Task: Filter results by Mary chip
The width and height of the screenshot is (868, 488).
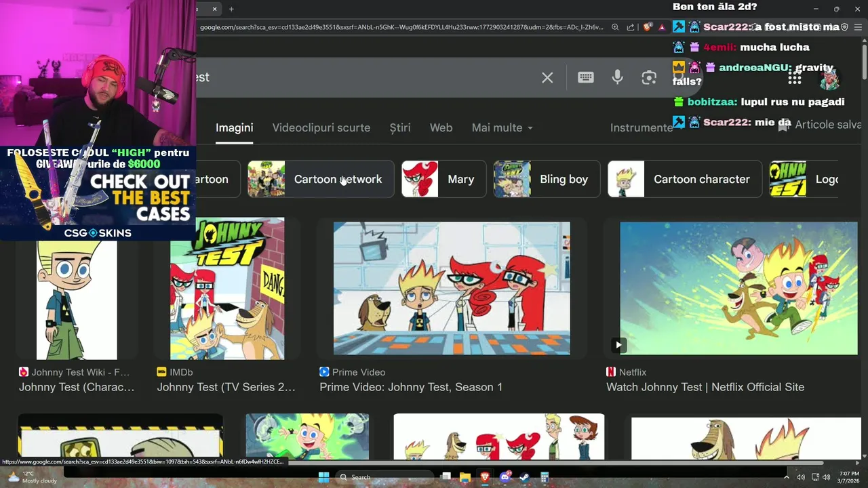Action: pyautogui.click(x=443, y=179)
